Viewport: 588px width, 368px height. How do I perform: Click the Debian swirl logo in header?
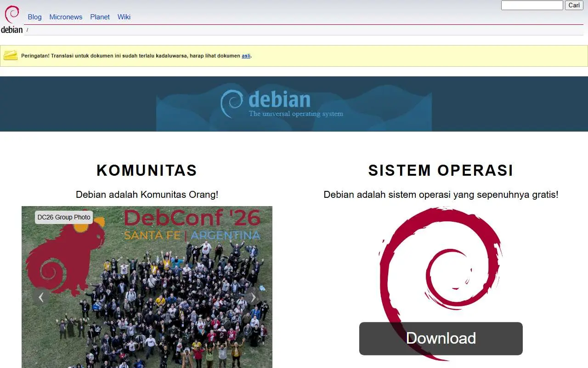11,19
